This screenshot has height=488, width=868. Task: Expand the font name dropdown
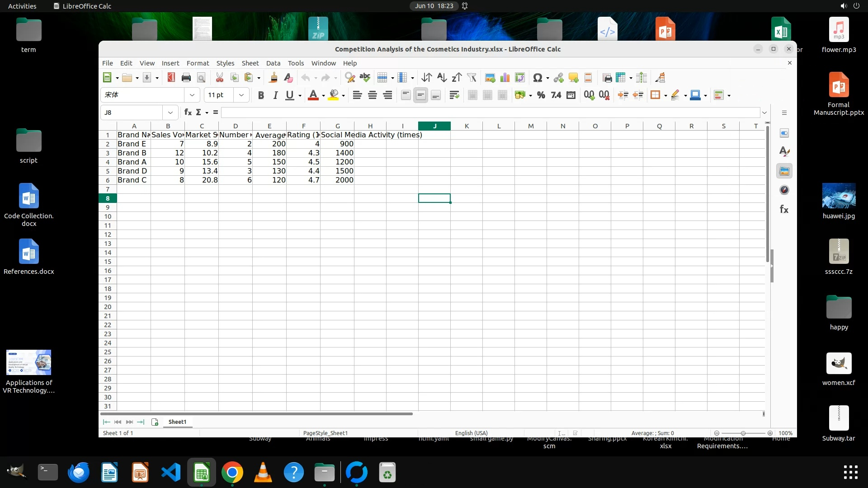(x=192, y=95)
